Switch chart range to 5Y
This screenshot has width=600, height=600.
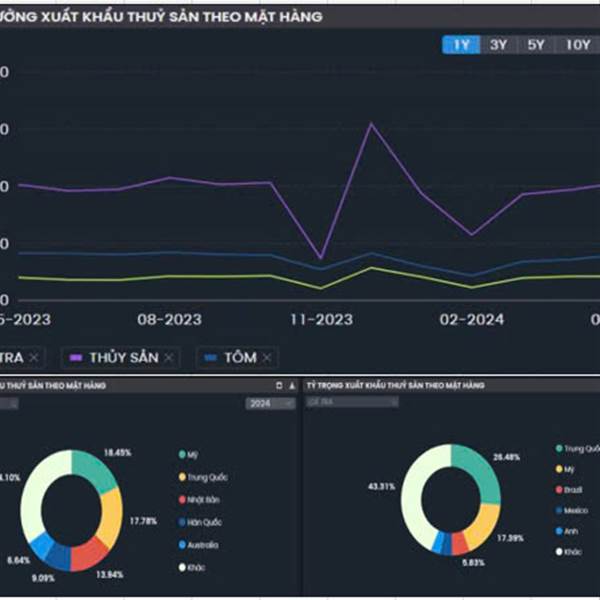coord(536,45)
